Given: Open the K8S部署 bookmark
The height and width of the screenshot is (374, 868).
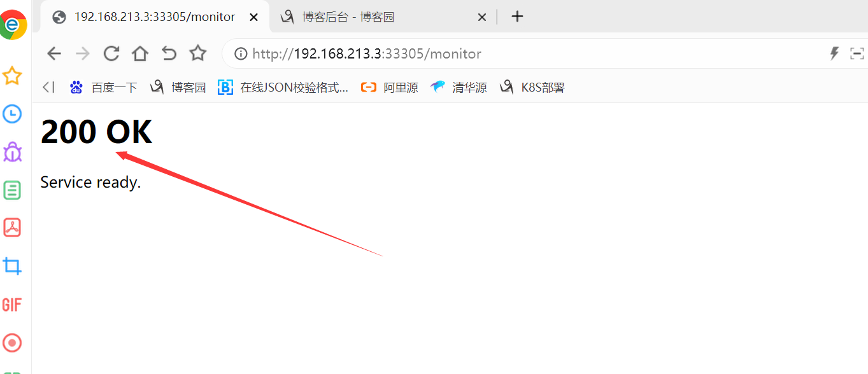Looking at the screenshot, I should (532, 88).
